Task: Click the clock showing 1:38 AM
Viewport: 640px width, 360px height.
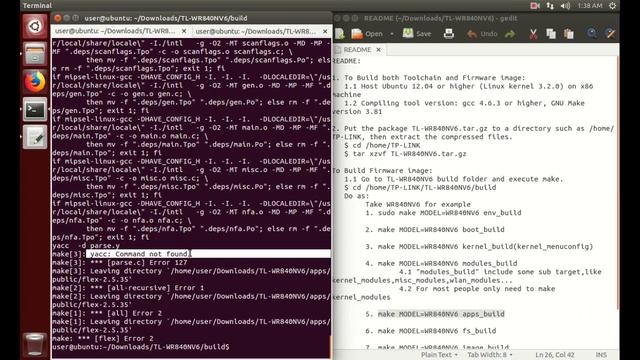Action: pyautogui.click(x=590, y=6)
